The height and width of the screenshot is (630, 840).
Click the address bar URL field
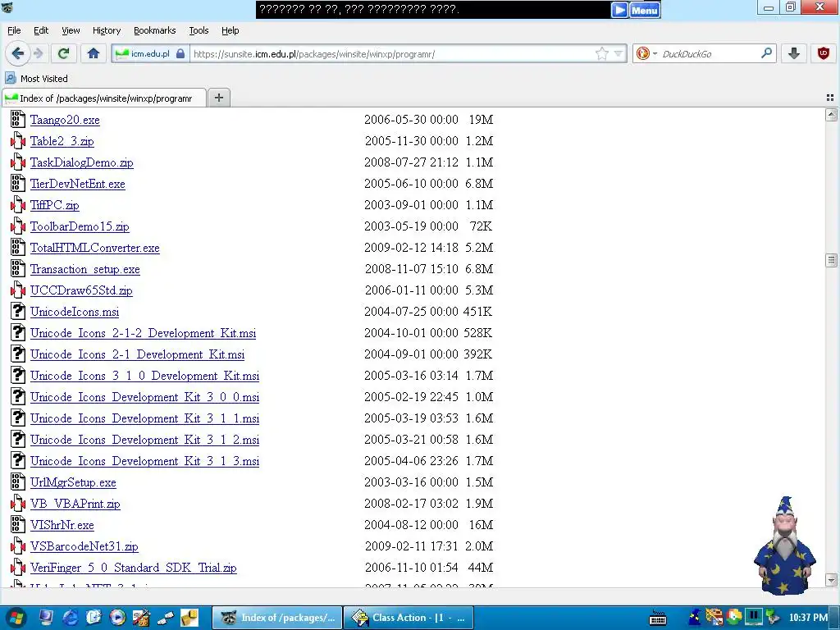coord(393,53)
